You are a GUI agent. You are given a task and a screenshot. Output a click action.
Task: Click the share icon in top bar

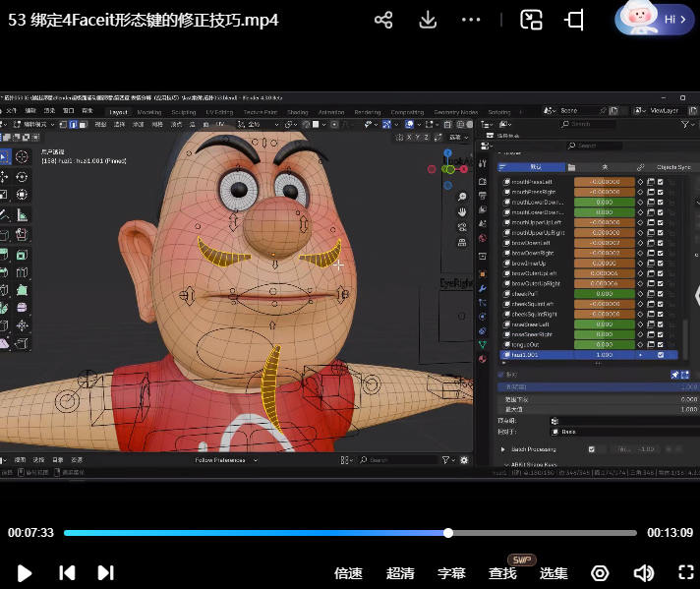pos(383,20)
